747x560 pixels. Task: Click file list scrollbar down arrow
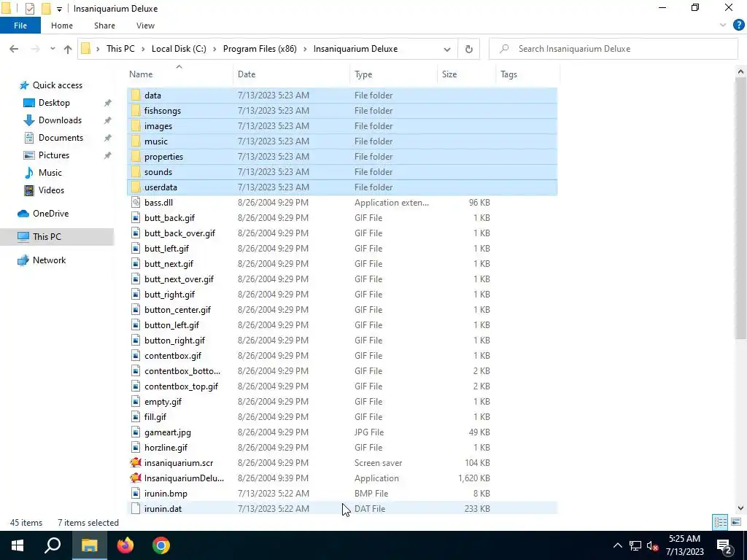pyautogui.click(x=740, y=508)
